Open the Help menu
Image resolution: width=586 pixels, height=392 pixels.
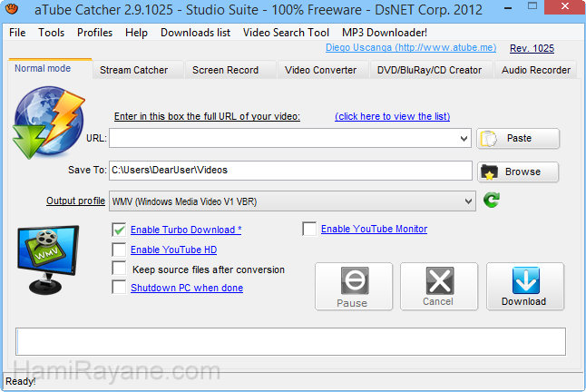point(136,33)
